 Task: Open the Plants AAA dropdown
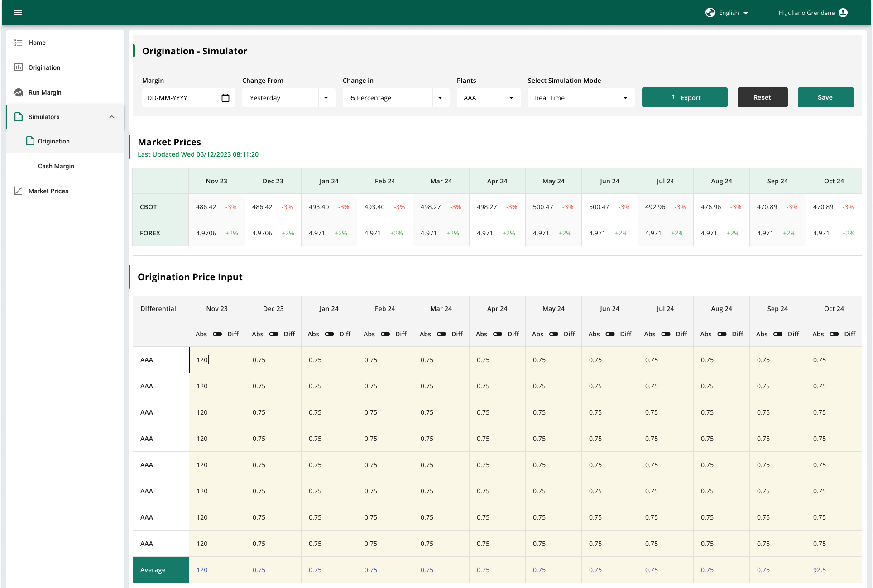(488, 98)
